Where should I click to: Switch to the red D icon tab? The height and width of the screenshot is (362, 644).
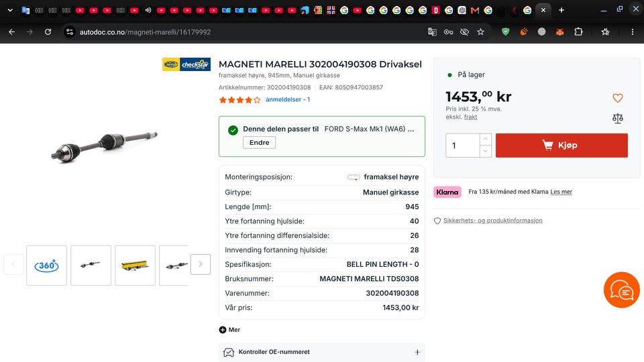[436, 10]
